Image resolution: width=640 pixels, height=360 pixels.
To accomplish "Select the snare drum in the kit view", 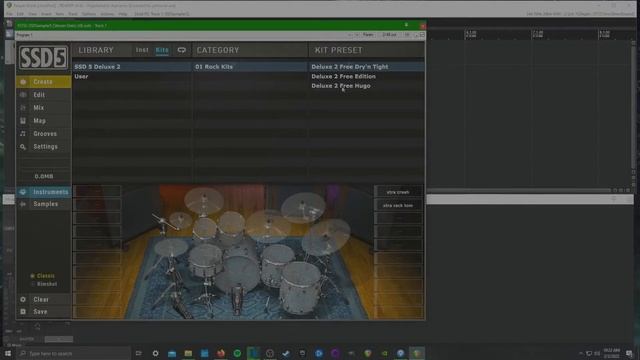I will click(205, 260).
